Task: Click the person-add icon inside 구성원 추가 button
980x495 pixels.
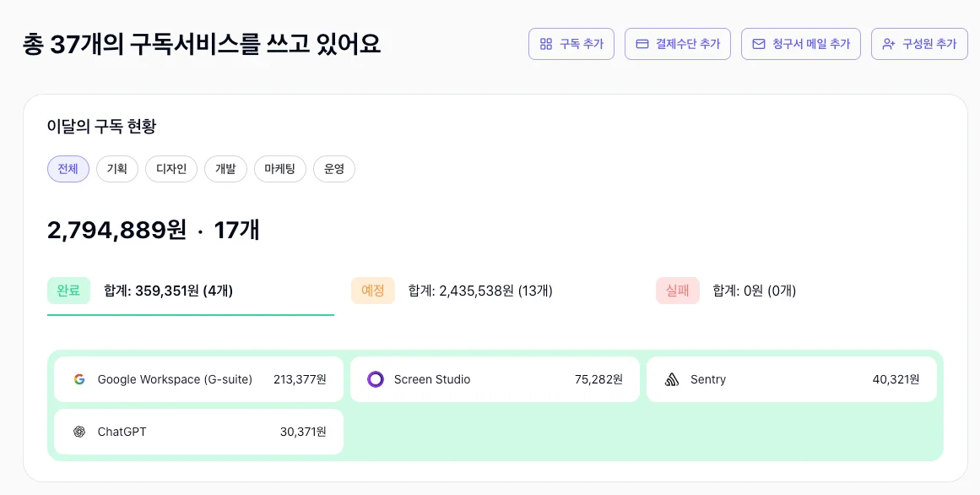Action: [x=887, y=44]
